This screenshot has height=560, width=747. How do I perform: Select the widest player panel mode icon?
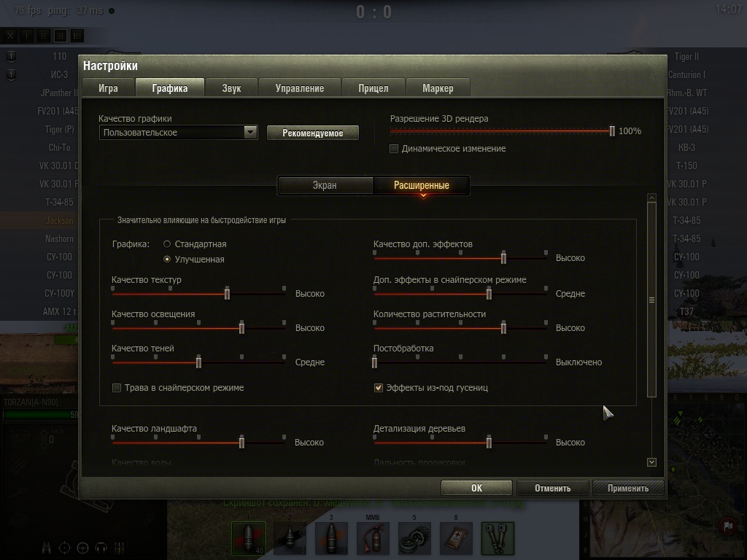[x=77, y=35]
